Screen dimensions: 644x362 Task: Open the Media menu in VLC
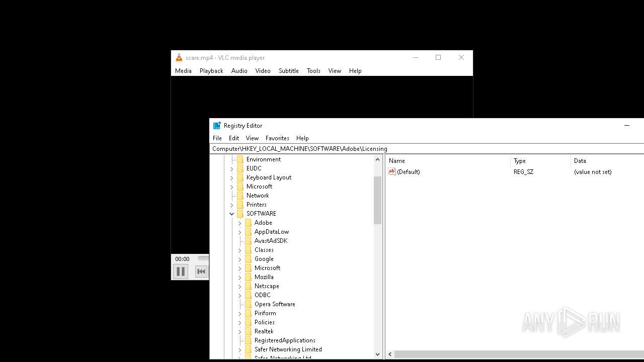pyautogui.click(x=183, y=71)
